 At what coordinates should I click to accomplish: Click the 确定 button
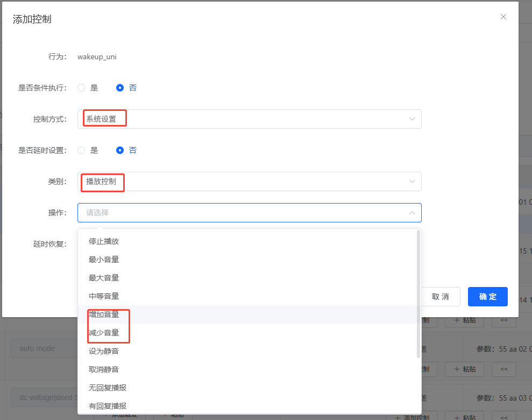[x=487, y=297]
